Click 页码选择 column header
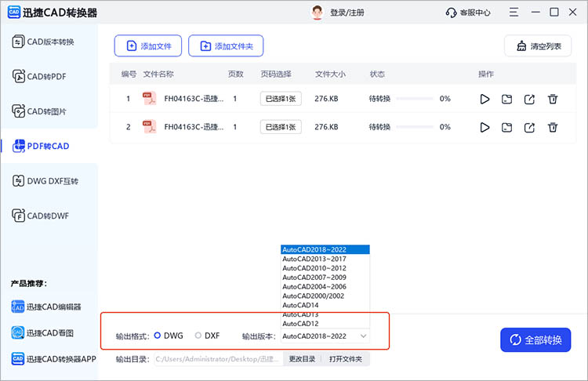 click(276, 74)
